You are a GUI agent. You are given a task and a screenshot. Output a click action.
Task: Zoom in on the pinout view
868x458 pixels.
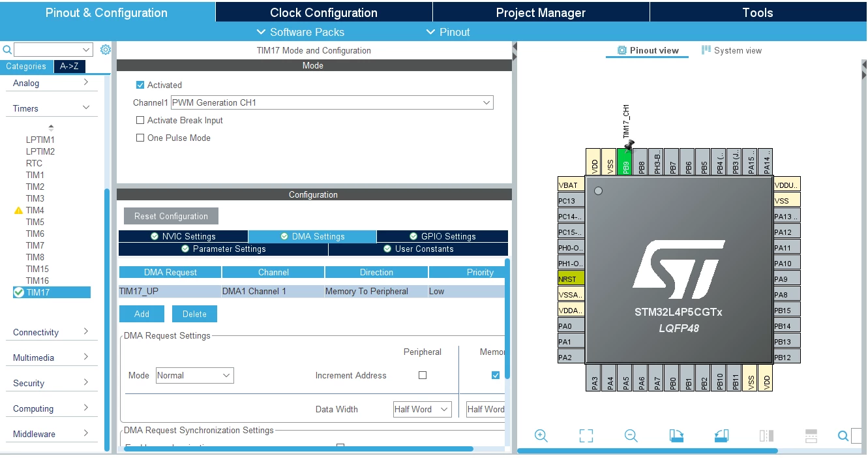[541, 436]
